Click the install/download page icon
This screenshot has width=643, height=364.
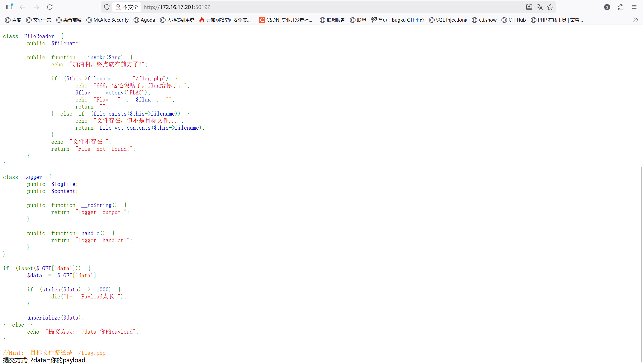tap(529, 7)
